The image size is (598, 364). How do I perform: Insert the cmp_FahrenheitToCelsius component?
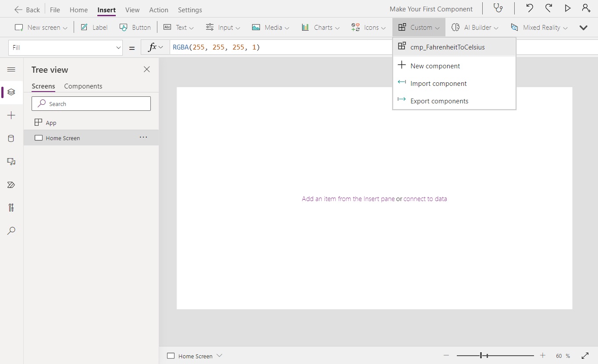point(447,47)
